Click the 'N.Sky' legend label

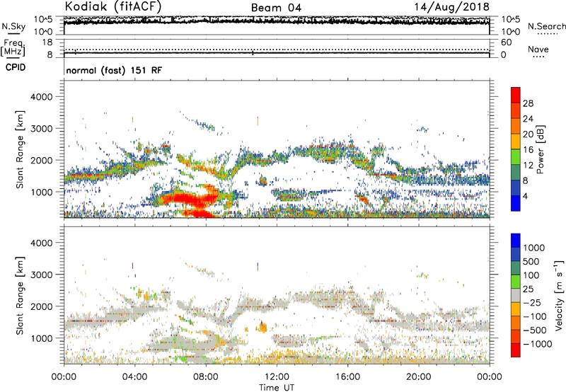pyautogui.click(x=13, y=26)
